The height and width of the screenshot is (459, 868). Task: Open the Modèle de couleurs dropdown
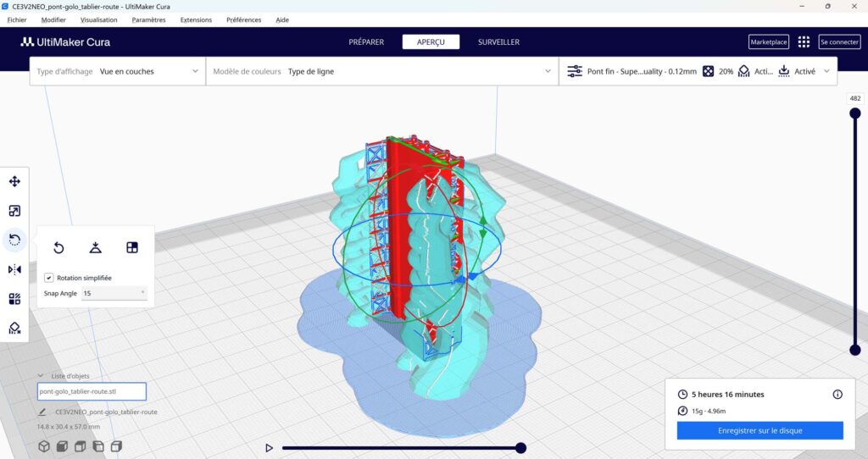tap(381, 72)
